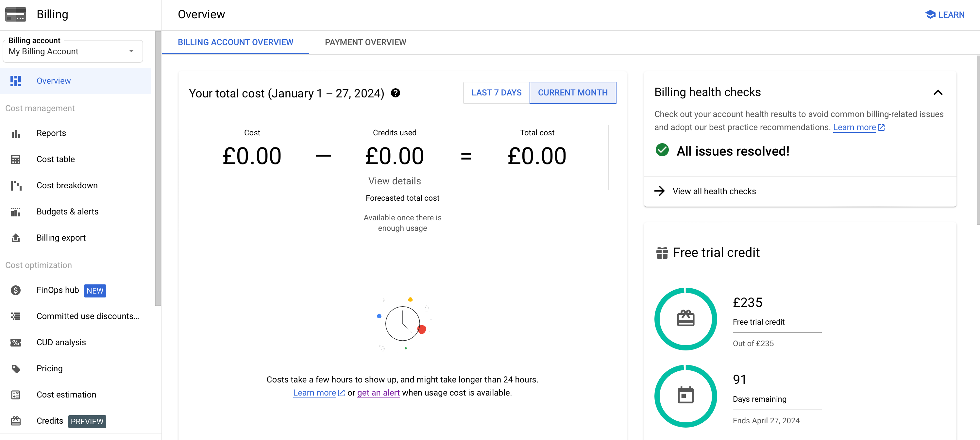Viewport: 980px width, 440px height.
Task: Open Committed use discounts page
Action: click(x=75, y=316)
